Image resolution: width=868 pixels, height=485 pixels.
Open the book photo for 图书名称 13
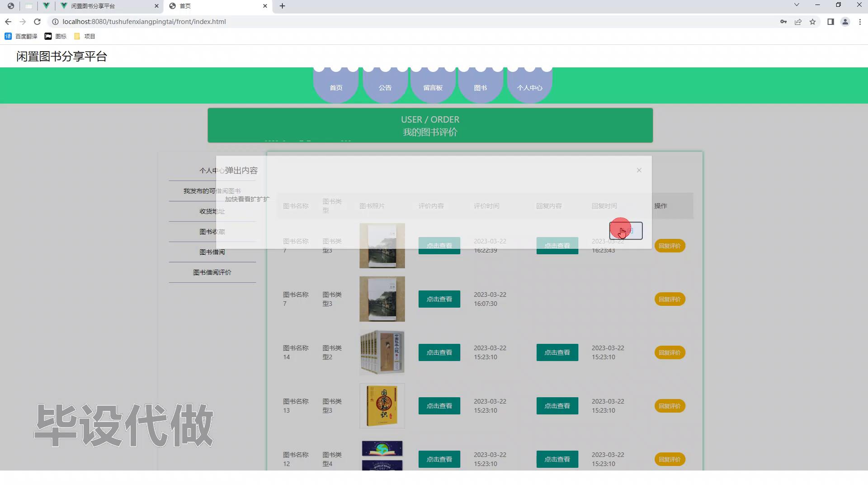pyautogui.click(x=382, y=406)
